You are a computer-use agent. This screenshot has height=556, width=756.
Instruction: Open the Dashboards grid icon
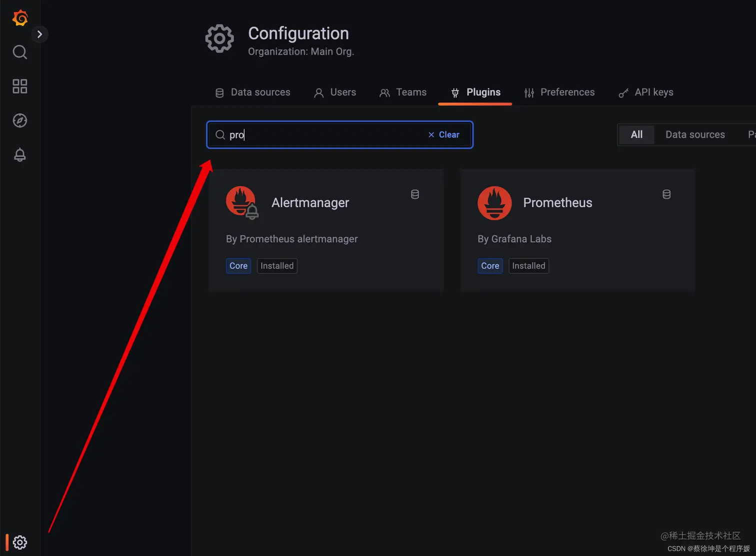tap(20, 86)
